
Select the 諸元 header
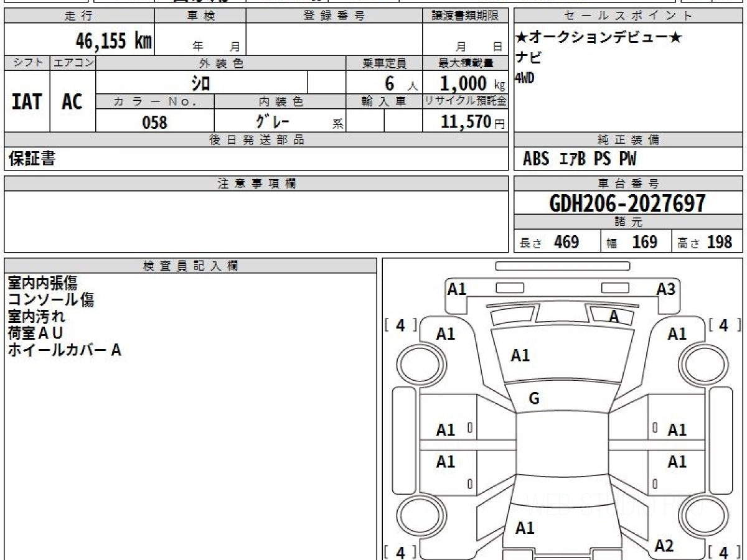pos(629,222)
